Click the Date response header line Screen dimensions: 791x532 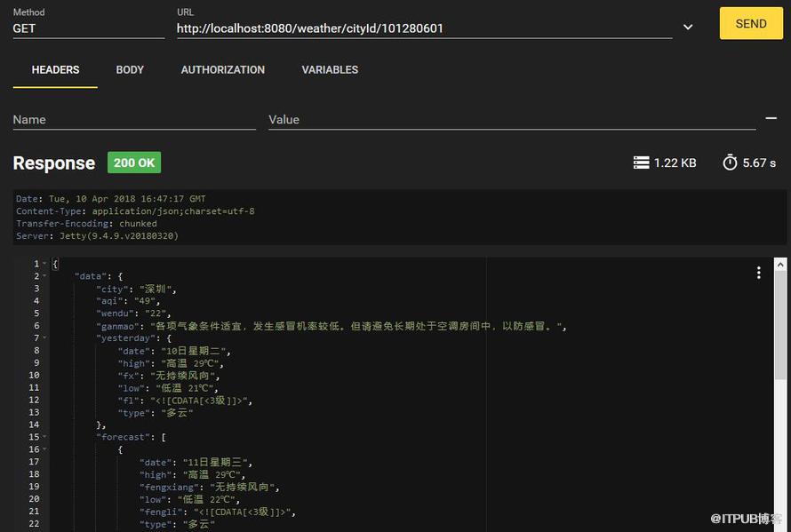click(x=110, y=199)
